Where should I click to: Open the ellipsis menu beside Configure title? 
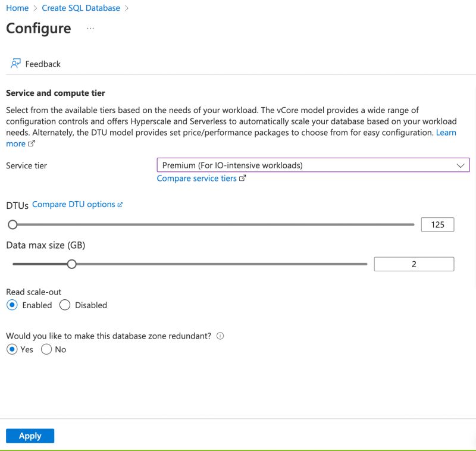(90, 29)
